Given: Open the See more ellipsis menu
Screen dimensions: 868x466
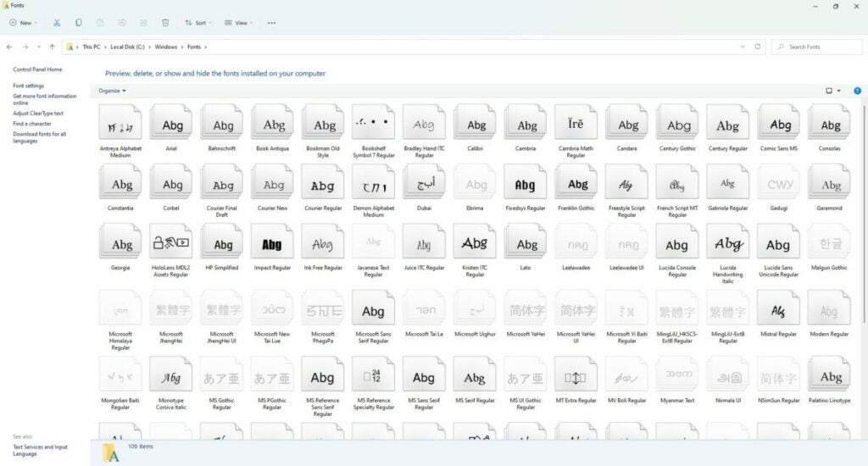Looking at the screenshot, I should [271, 23].
